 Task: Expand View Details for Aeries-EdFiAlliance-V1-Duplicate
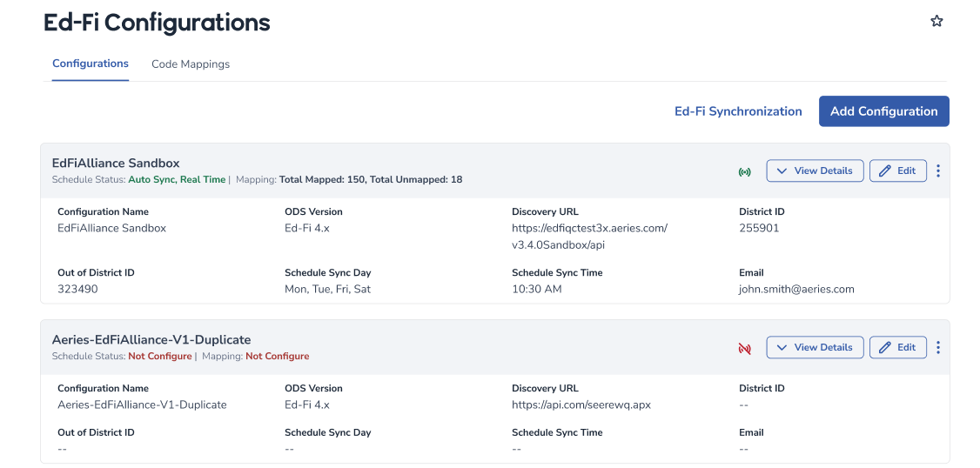point(815,347)
